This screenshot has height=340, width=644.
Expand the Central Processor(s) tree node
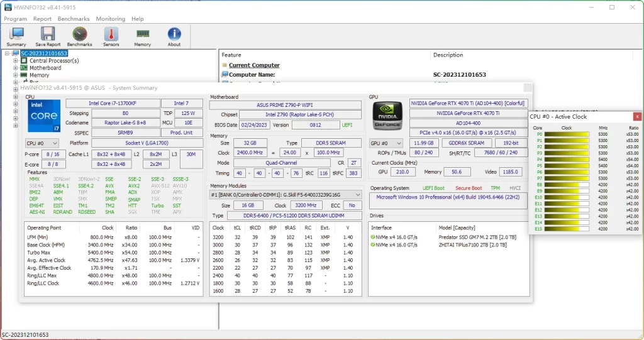[x=15, y=60]
